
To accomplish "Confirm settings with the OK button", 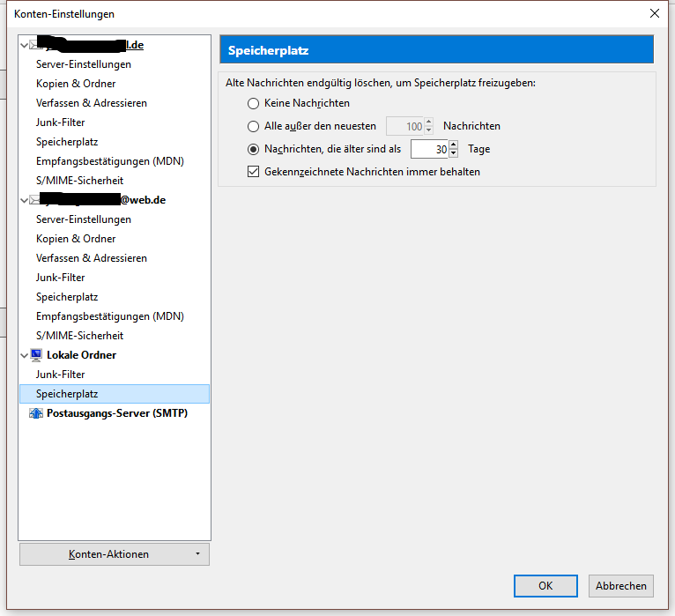I will point(545,585).
